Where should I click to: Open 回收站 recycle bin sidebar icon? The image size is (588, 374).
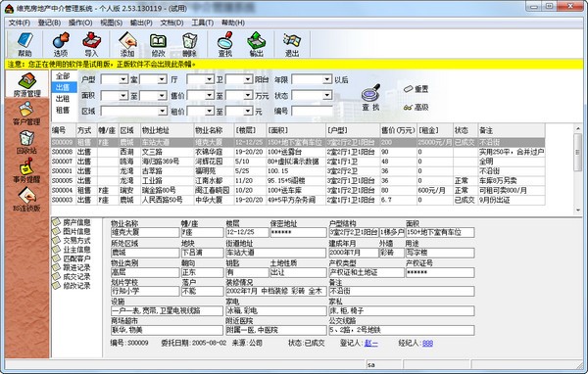(26, 142)
